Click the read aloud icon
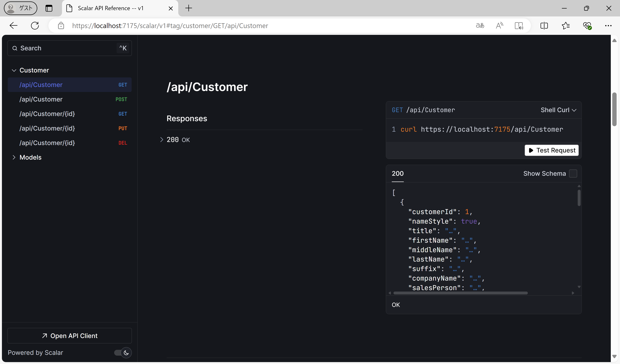This screenshot has width=620, height=364. 499,26
